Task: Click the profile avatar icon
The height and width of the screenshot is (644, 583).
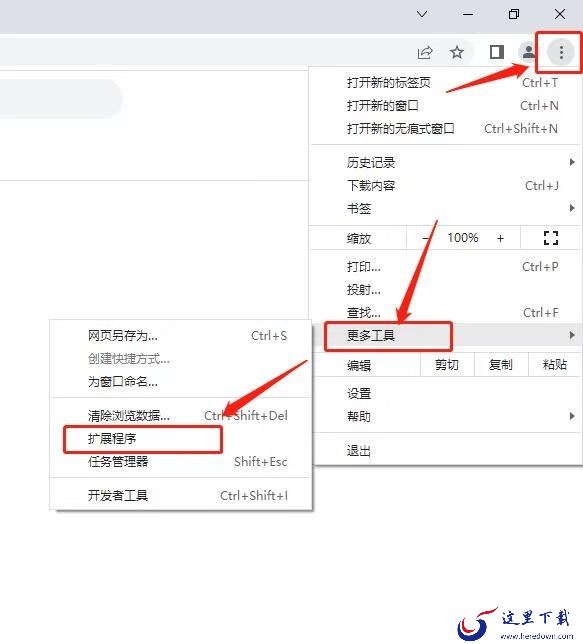Action: click(x=528, y=52)
